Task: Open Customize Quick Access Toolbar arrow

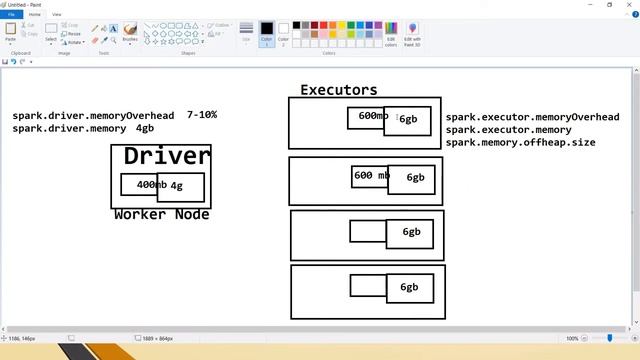Action: (x=31, y=62)
